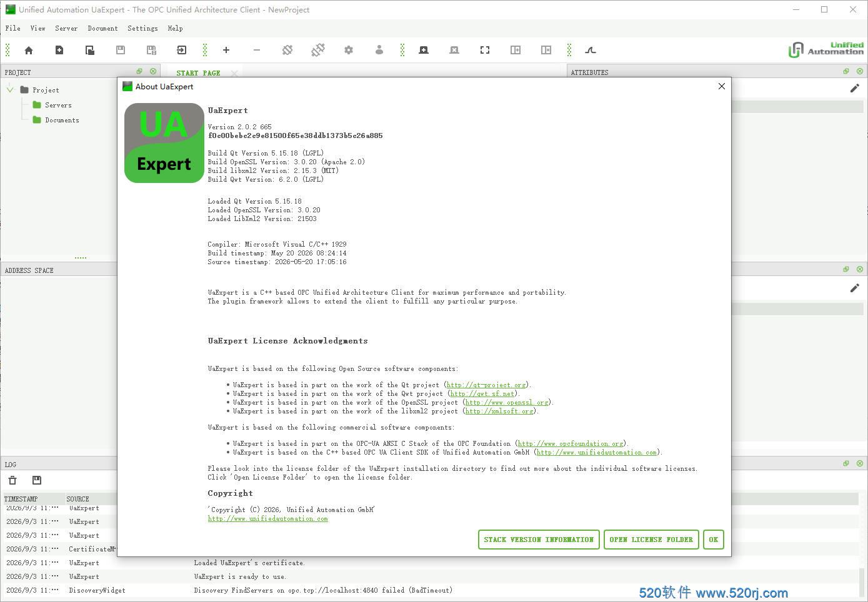
Task: Click the waveform toolbar icon
Action: click(591, 50)
